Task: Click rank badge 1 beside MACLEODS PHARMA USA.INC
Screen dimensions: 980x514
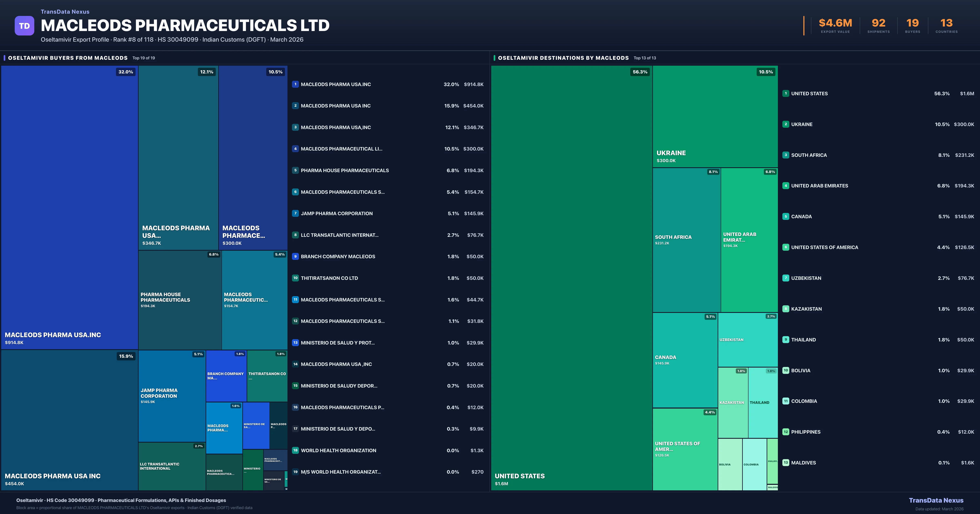Action: coord(295,84)
